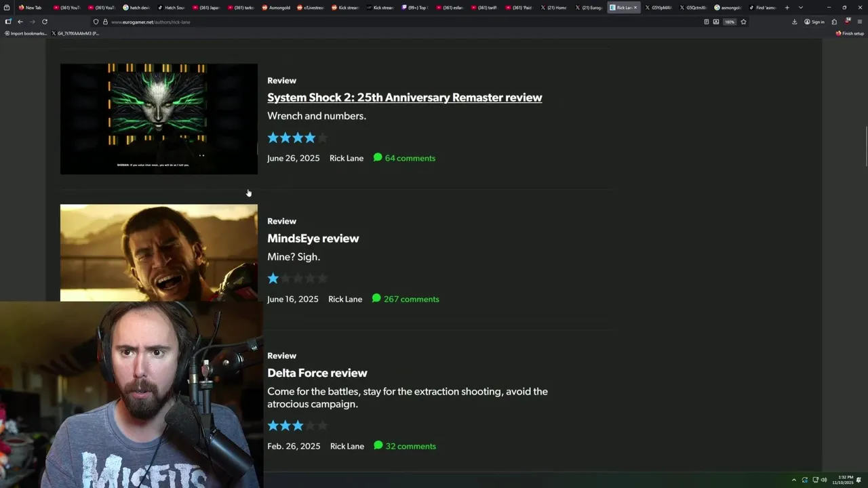Click the Delta Force three-star rating
Screen dimensions: 868x488
tap(298, 426)
